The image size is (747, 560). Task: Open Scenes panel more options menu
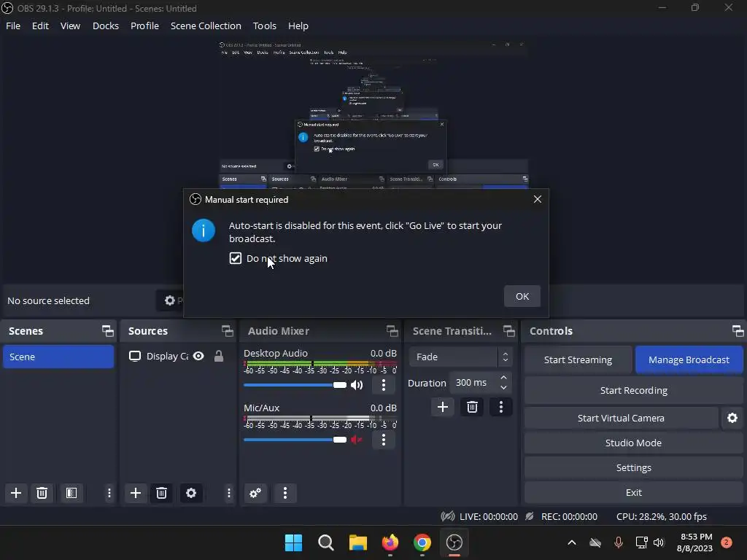point(109,493)
